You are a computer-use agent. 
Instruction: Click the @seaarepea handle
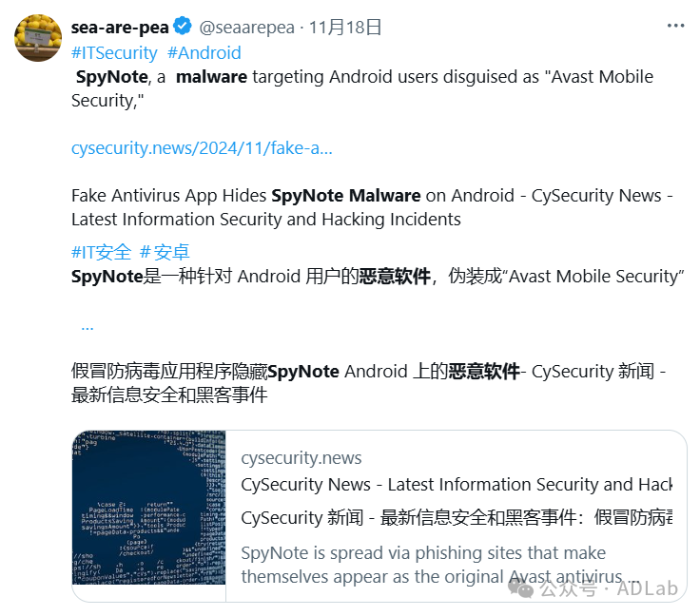(246, 28)
